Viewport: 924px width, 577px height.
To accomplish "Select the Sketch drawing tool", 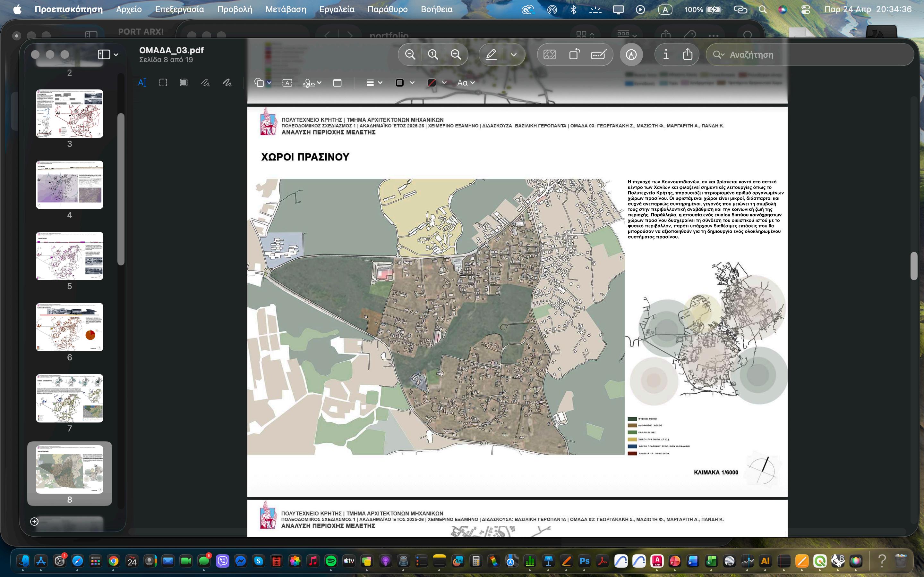I will pos(205,83).
